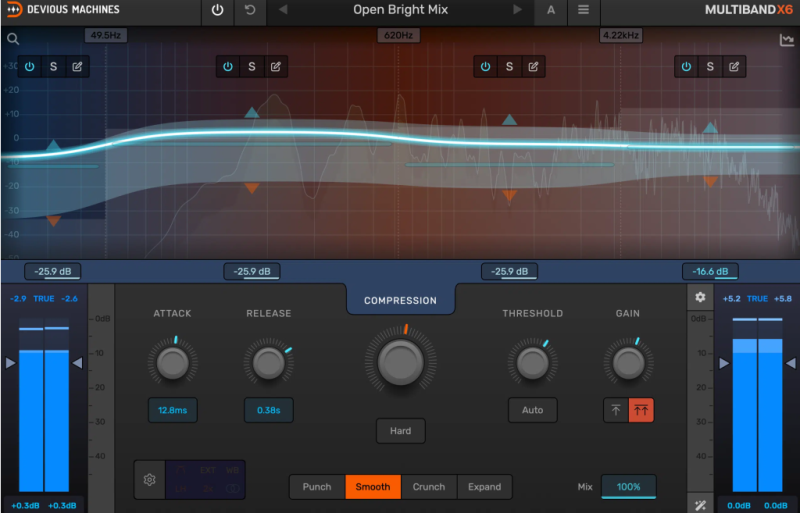
Task: Select the orange double-arrow gain mode button
Action: point(641,410)
